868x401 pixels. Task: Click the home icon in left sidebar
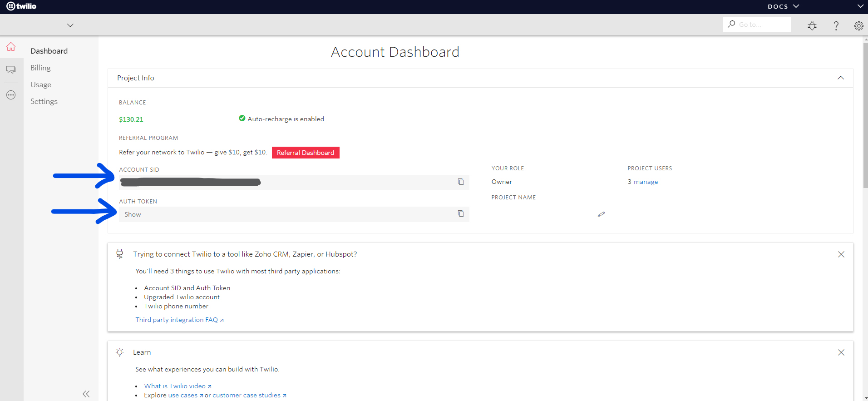tap(11, 47)
